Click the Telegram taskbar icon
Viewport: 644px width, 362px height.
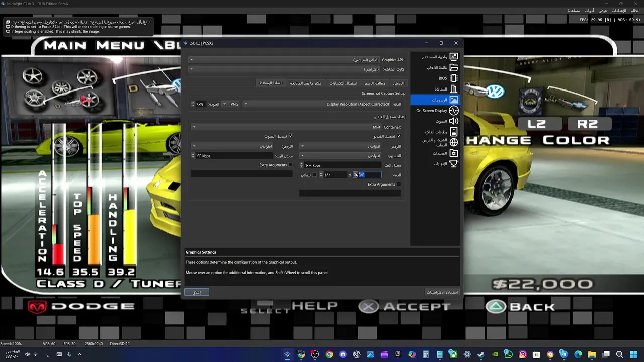point(564,354)
